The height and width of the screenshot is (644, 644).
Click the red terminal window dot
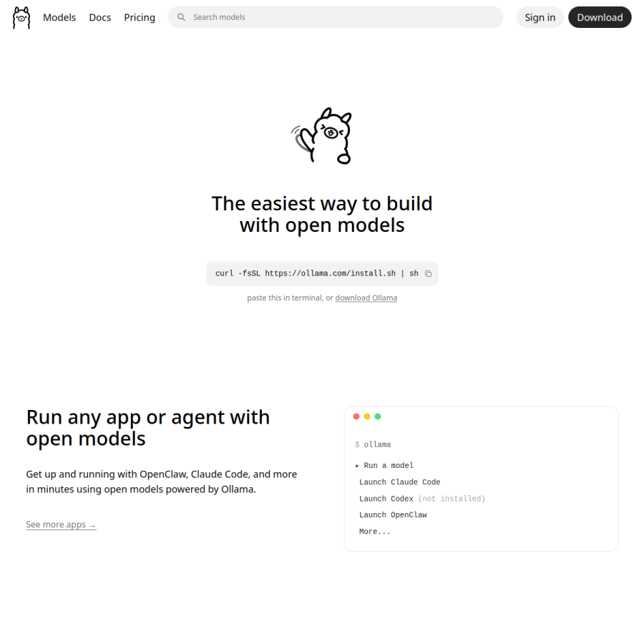tap(356, 416)
